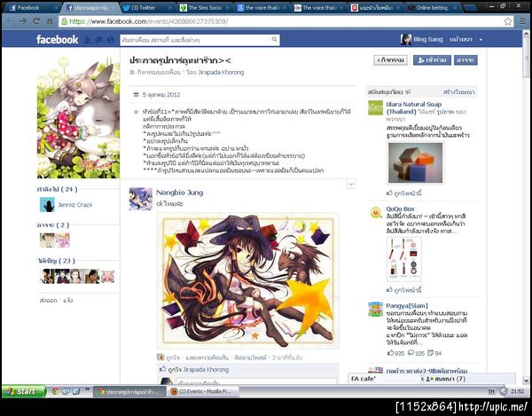This screenshot has height=416, width=532.
Task: Click the Maybe button beside join
Action: 465,60
